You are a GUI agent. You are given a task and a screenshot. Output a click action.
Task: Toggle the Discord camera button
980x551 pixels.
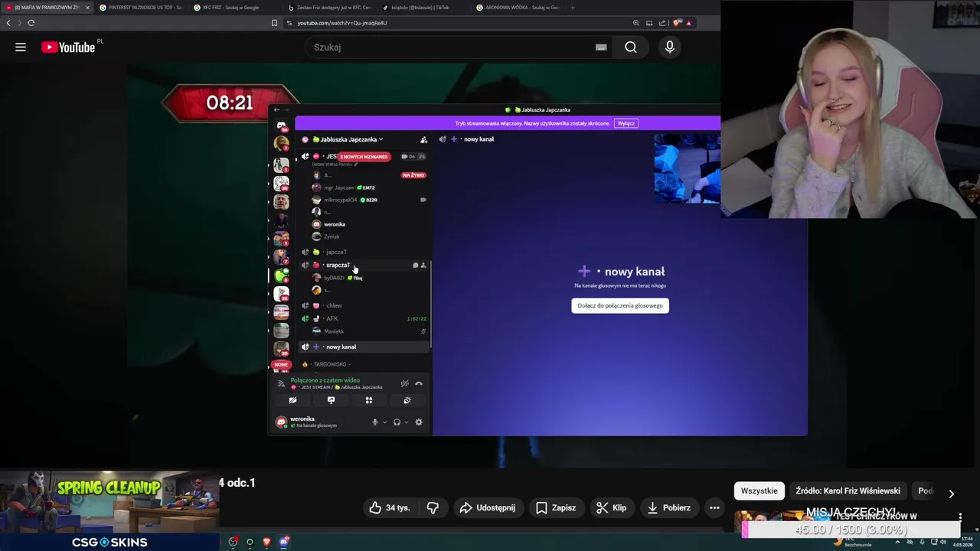(292, 400)
